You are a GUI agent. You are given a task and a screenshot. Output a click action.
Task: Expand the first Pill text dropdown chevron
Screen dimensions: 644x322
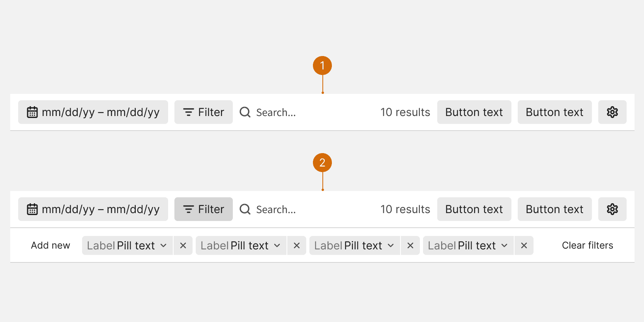[x=163, y=245]
